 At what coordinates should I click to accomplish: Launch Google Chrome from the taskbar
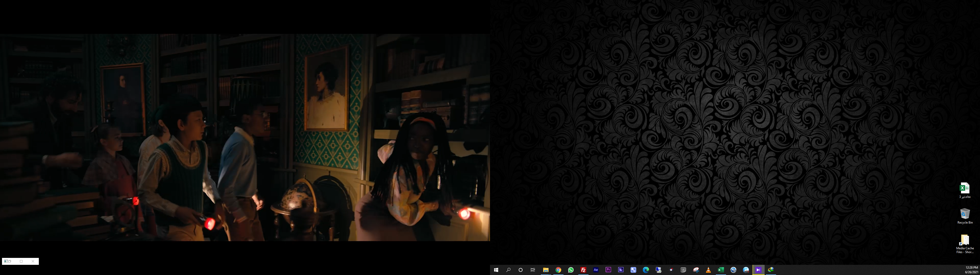[558, 270]
